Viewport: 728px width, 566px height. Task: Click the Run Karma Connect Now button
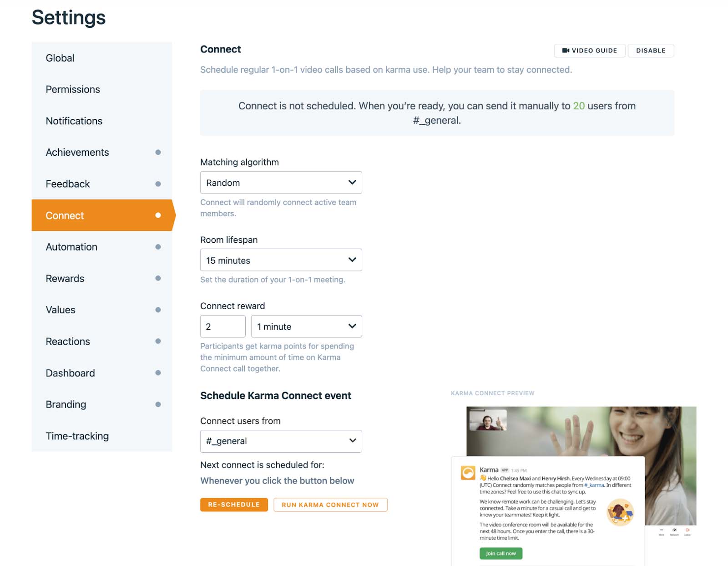click(x=330, y=505)
